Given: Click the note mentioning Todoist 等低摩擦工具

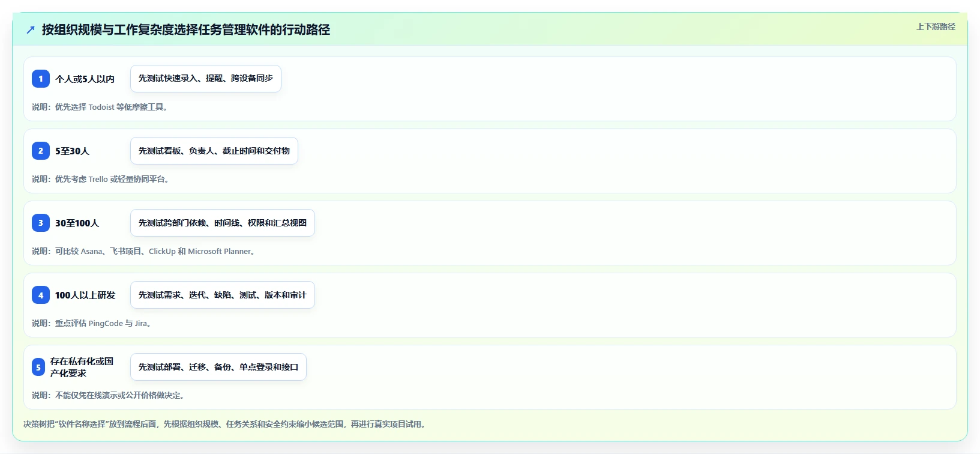Looking at the screenshot, I should click(101, 107).
